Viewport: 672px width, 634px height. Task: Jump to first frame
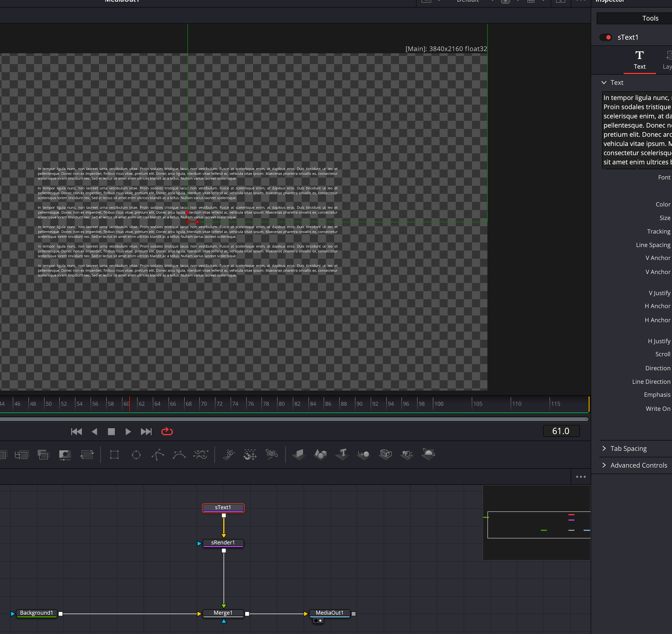click(x=77, y=431)
